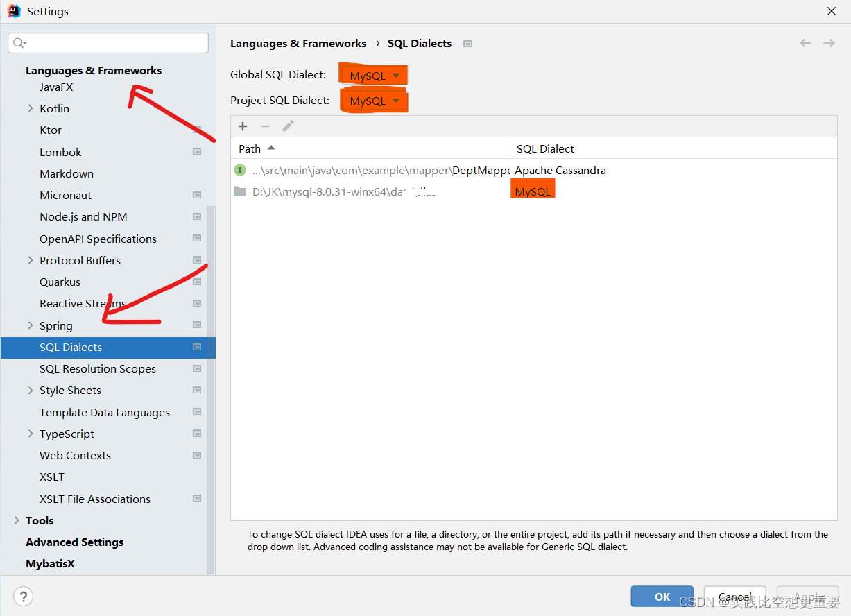Select SQL Dialects settings page

point(108,347)
